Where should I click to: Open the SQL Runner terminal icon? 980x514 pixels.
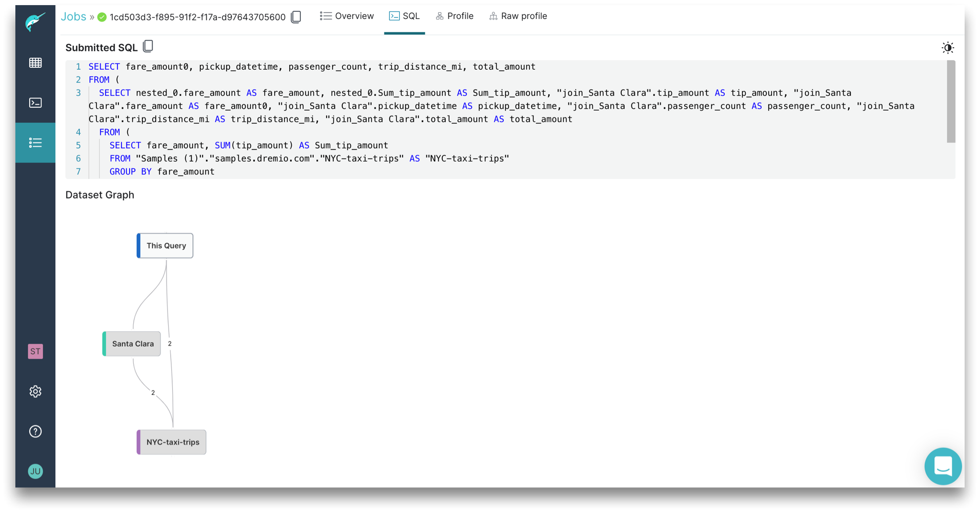[35, 103]
